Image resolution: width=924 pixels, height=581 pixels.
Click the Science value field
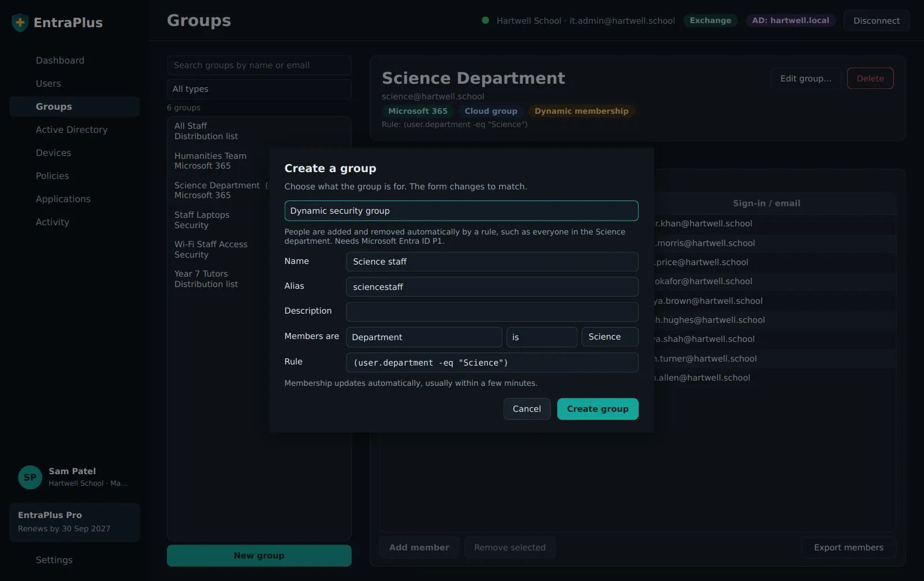click(610, 337)
